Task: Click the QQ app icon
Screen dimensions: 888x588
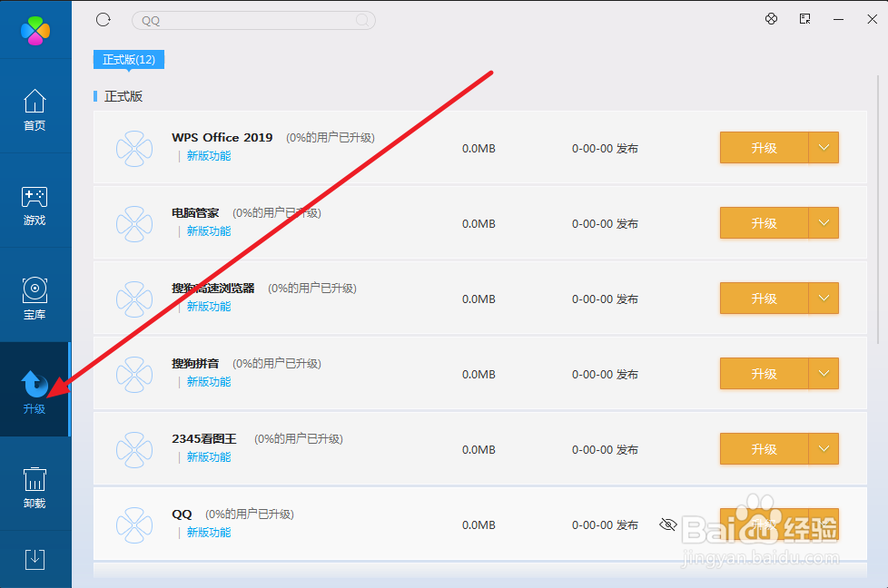Action: [x=134, y=524]
